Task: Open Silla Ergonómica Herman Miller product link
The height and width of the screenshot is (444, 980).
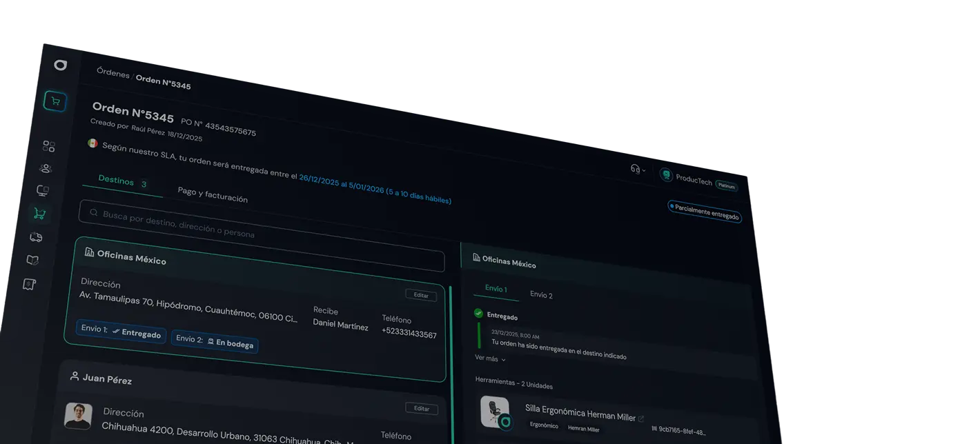Action: pyautogui.click(x=580, y=413)
